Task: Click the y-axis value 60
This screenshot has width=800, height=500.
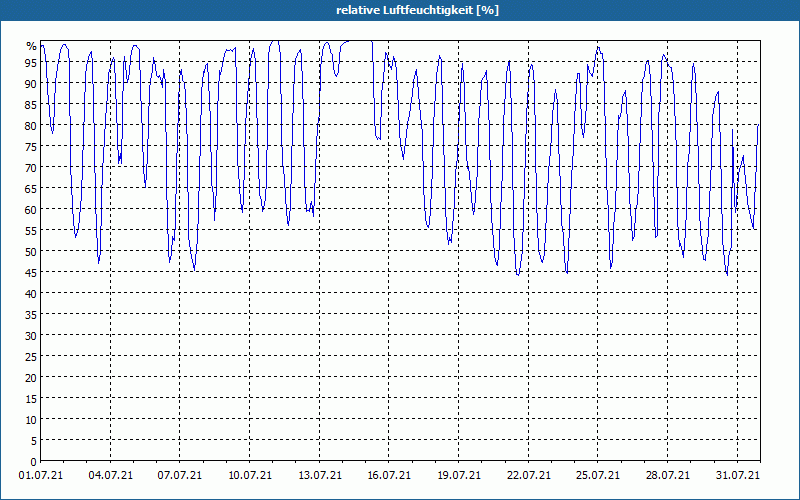Action: [31, 210]
